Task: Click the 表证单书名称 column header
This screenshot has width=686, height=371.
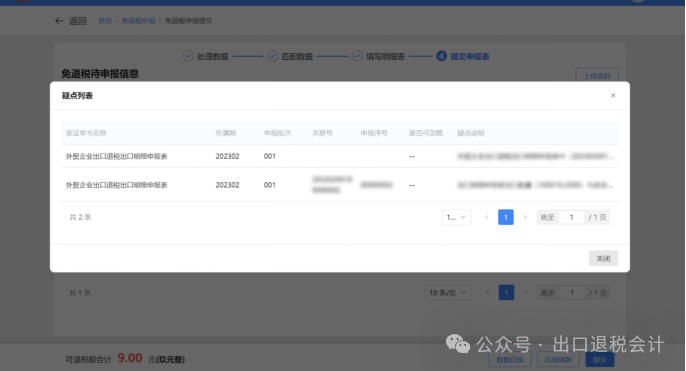Action: [x=86, y=133]
